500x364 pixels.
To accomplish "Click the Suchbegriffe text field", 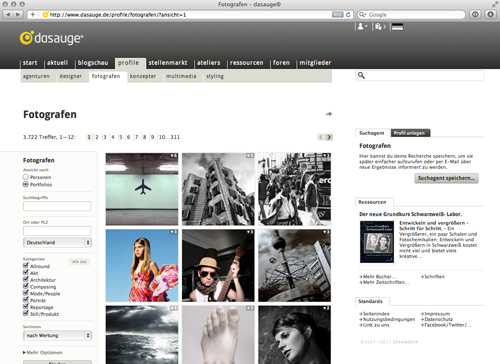I will coord(57,206).
